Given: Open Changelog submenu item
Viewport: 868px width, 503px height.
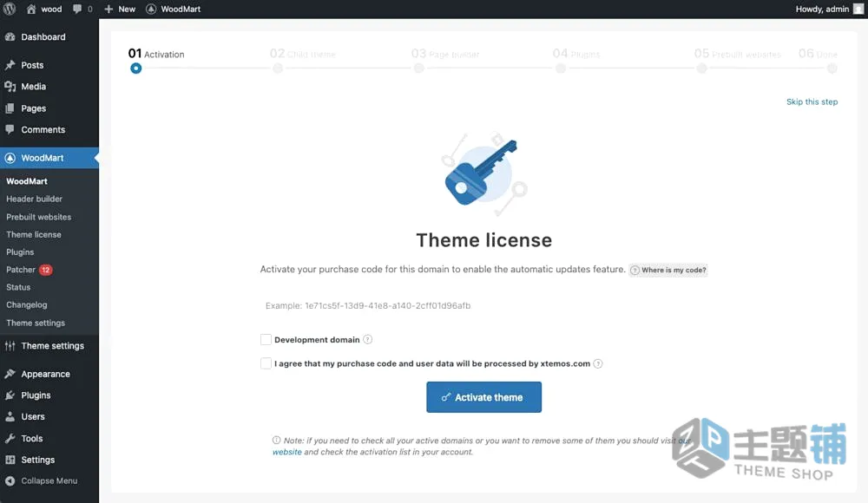Looking at the screenshot, I should point(27,305).
